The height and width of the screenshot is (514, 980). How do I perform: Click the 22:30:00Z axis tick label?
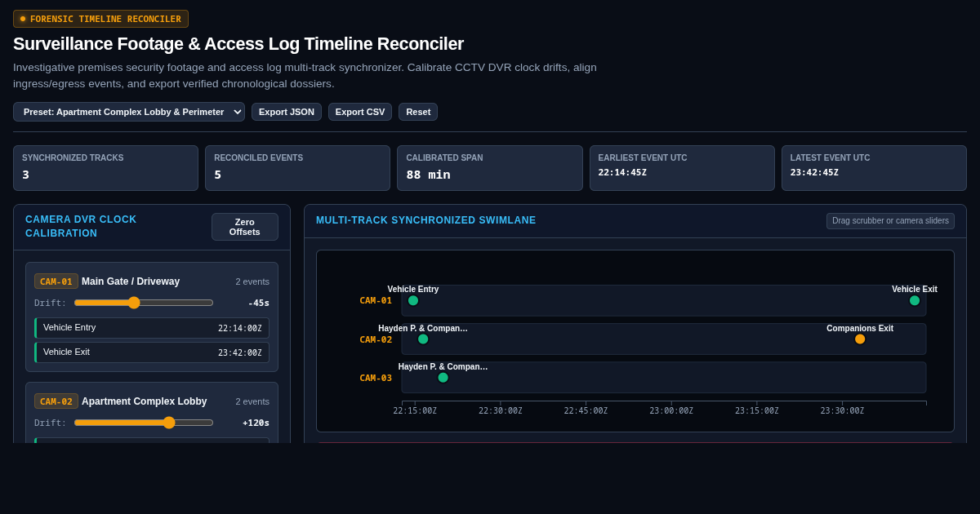coord(501,411)
